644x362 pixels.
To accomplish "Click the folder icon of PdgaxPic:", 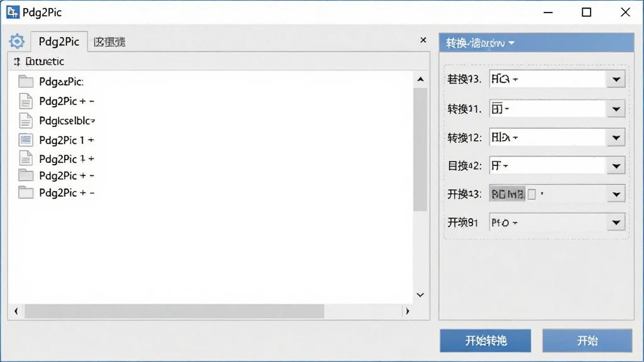I will [x=25, y=82].
